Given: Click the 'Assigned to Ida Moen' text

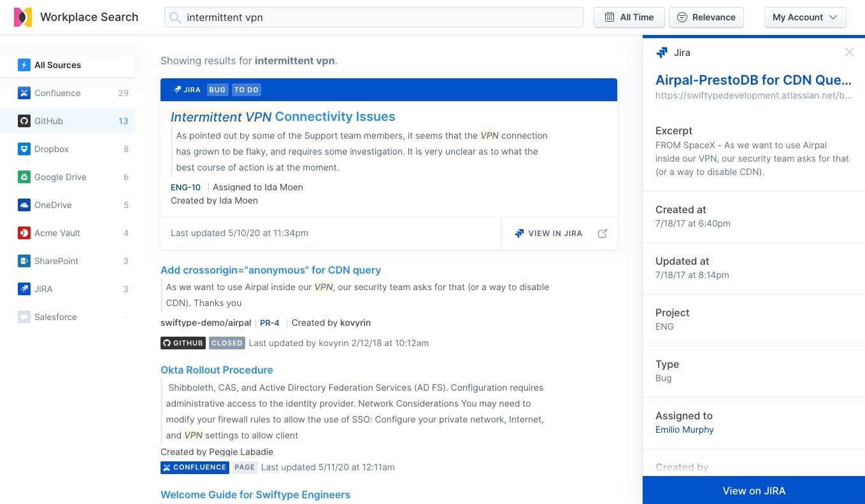Looking at the screenshot, I should click(x=258, y=187).
